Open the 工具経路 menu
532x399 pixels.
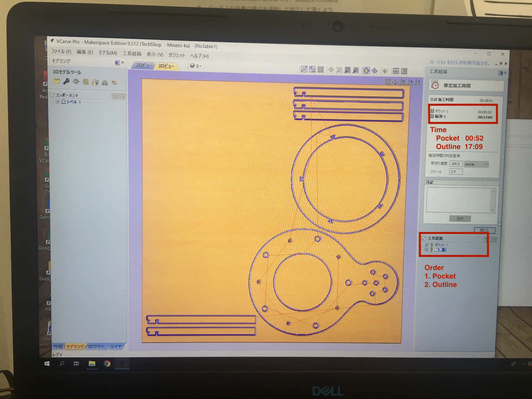click(132, 54)
